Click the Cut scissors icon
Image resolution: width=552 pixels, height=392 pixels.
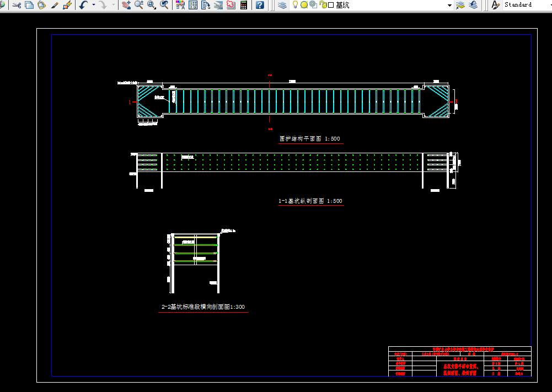[17, 5]
